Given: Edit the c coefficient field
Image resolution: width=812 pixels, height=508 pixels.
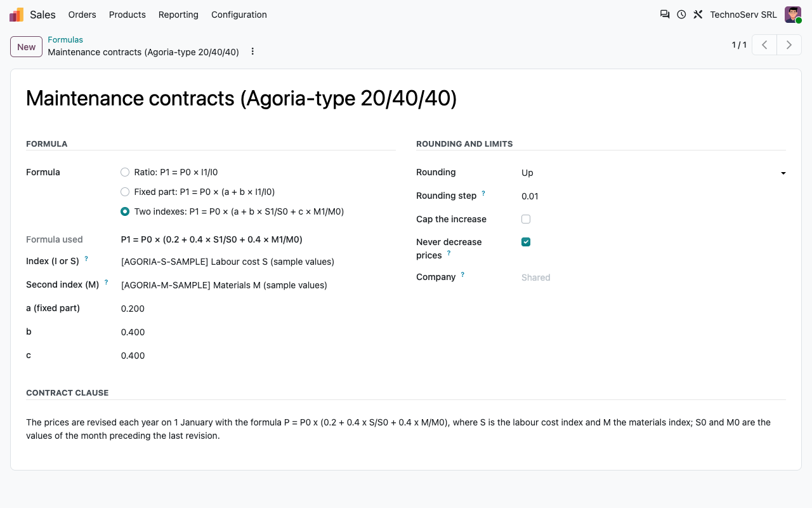Looking at the screenshot, I should click(x=258, y=356).
